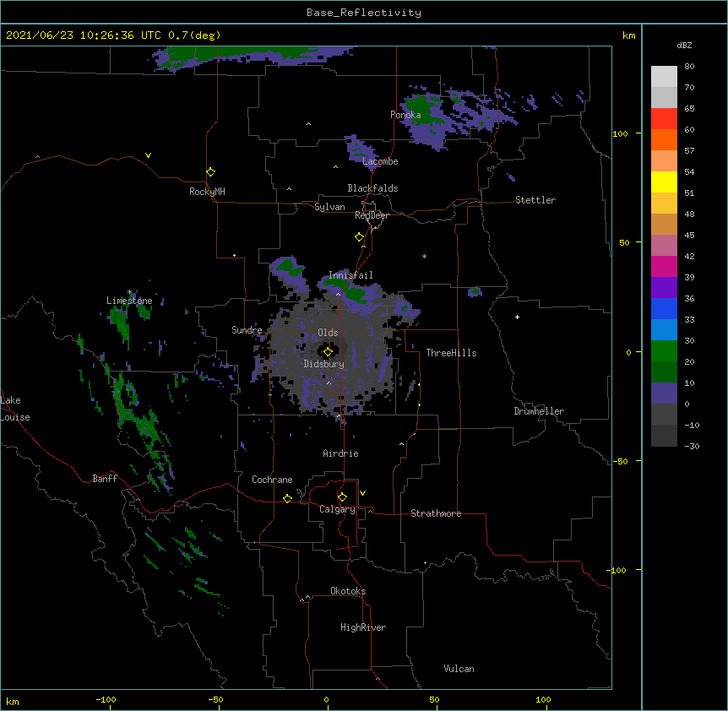Click the Base_Reflectivity title text
Image resolution: width=728 pixels, height=711 pixels.
coord(364,13)
